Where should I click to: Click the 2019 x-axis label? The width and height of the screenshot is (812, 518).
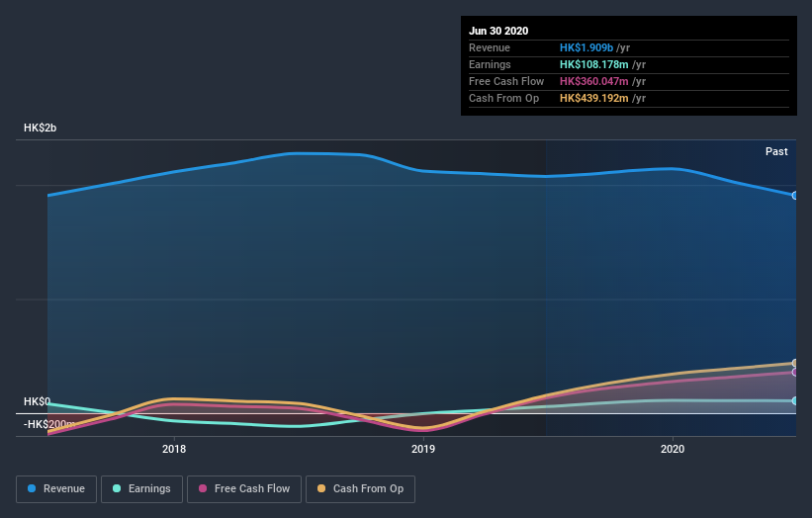[423, 449]
